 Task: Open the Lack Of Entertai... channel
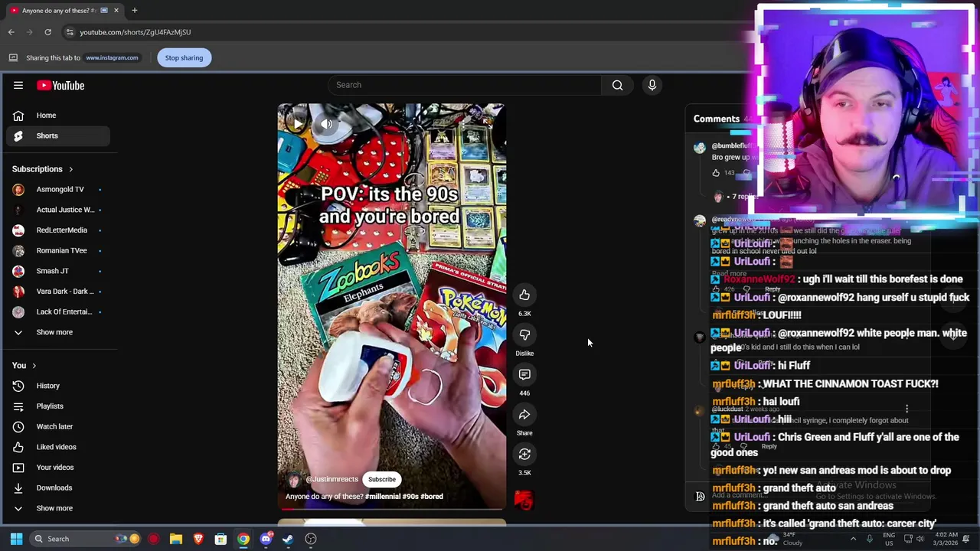[x=58, y=311]
